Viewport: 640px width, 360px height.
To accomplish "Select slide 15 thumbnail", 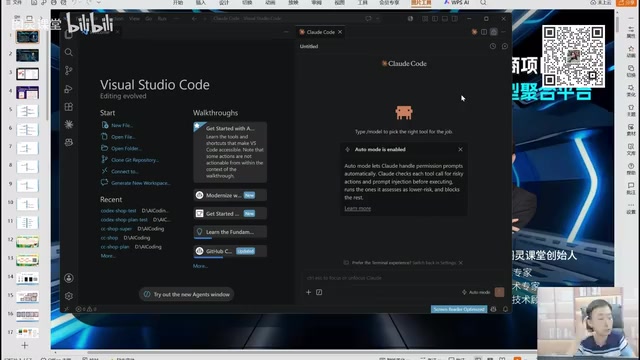I will (27, 297).
